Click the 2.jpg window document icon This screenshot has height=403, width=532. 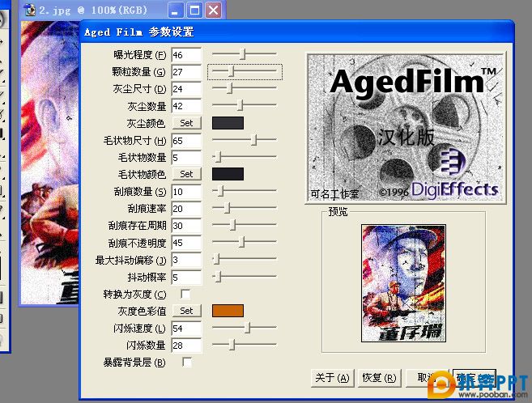pyautogui.click(x=31, y=11)
